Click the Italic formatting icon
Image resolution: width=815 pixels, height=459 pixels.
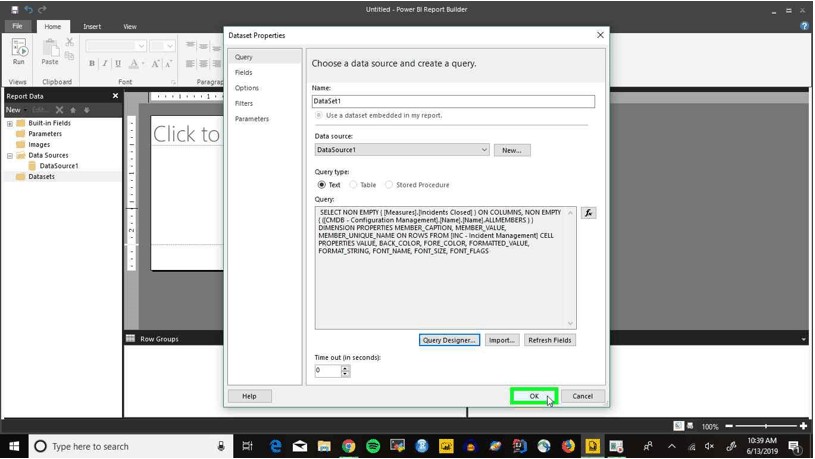[105, 63]
